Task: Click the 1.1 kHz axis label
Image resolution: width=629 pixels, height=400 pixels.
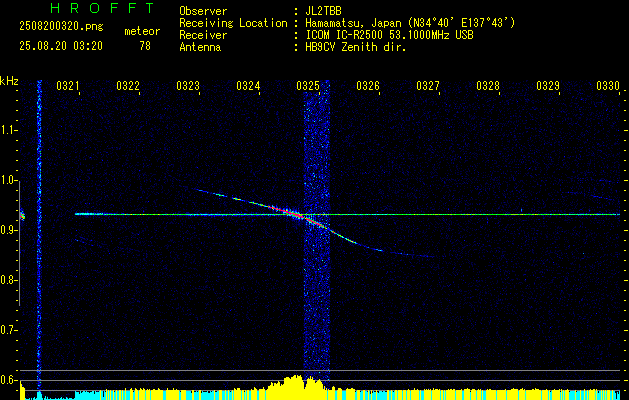Action: 8,130
